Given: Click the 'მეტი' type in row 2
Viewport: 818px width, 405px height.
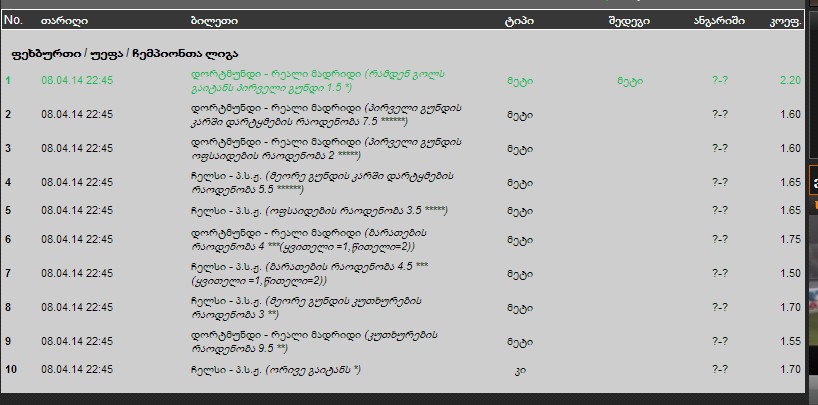Looking at the screenshot, I should (520, 115).
